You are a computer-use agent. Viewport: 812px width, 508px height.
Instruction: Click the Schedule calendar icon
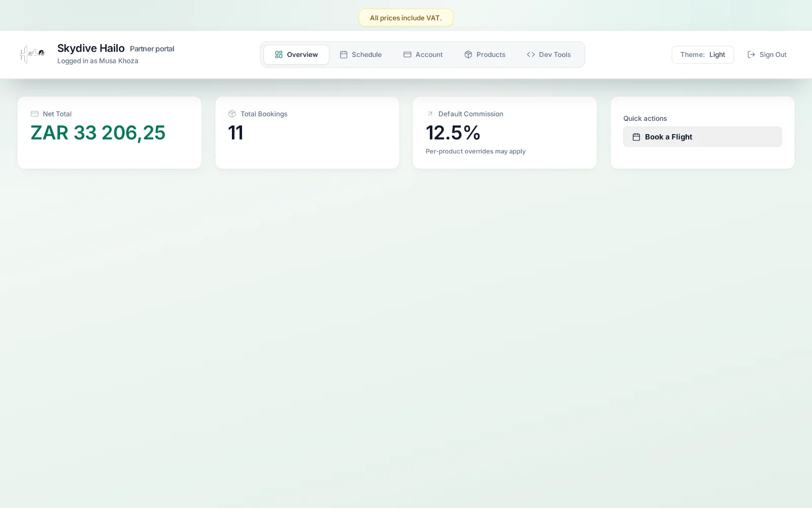pyautogui.click(x=344, y=54)
